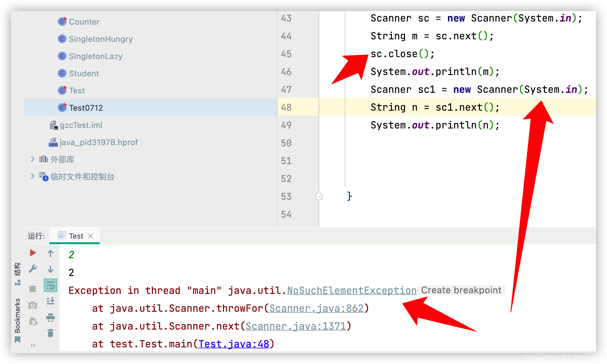The width and height of the screenshot is (607, 364).
Task: Show more run toolbar actions chevron
Action: pos(33,345)
